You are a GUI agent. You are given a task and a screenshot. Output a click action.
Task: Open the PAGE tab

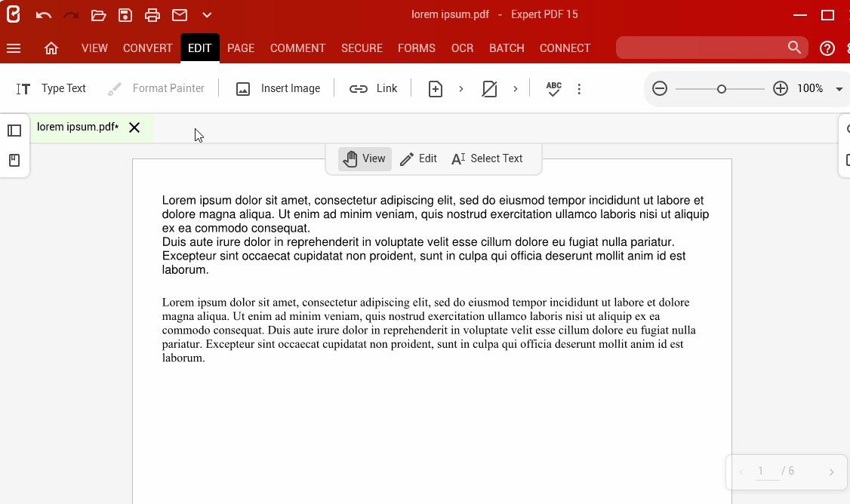pyautogui.click(x=241, y=48)
